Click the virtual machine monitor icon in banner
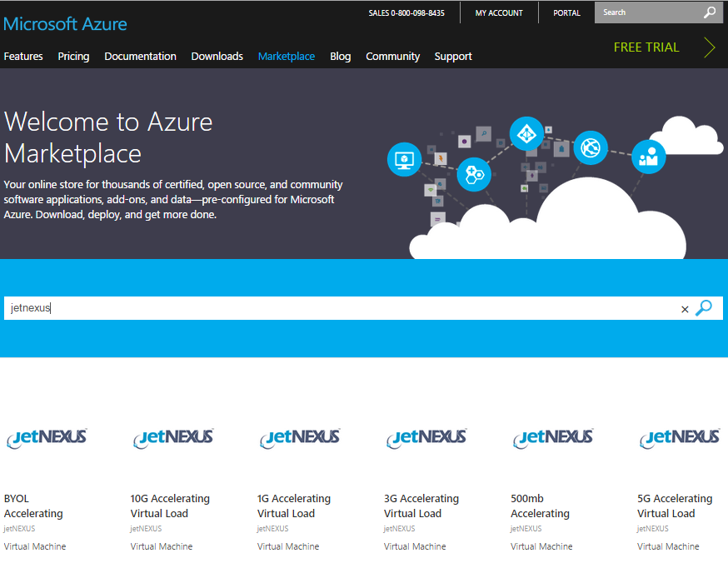The width and height of the screenshot is (728, 578). [x=404, y=159]
